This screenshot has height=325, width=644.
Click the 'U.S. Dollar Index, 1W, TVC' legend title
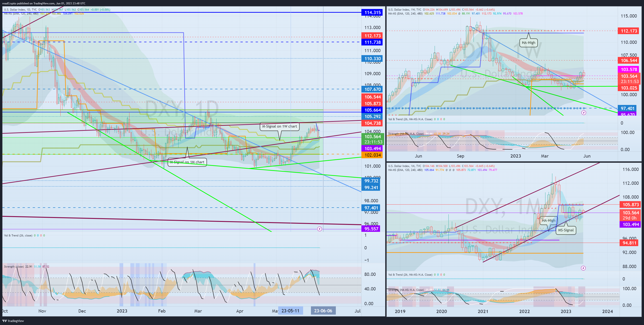[405, 10]
